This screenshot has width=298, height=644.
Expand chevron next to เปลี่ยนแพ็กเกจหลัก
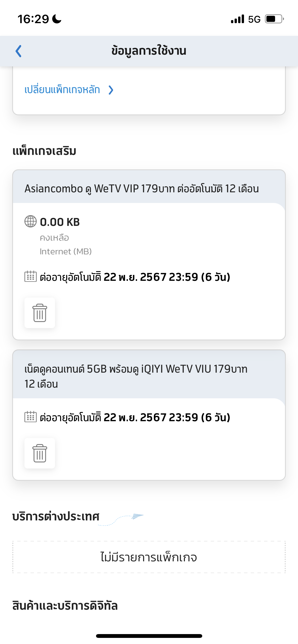111,90
